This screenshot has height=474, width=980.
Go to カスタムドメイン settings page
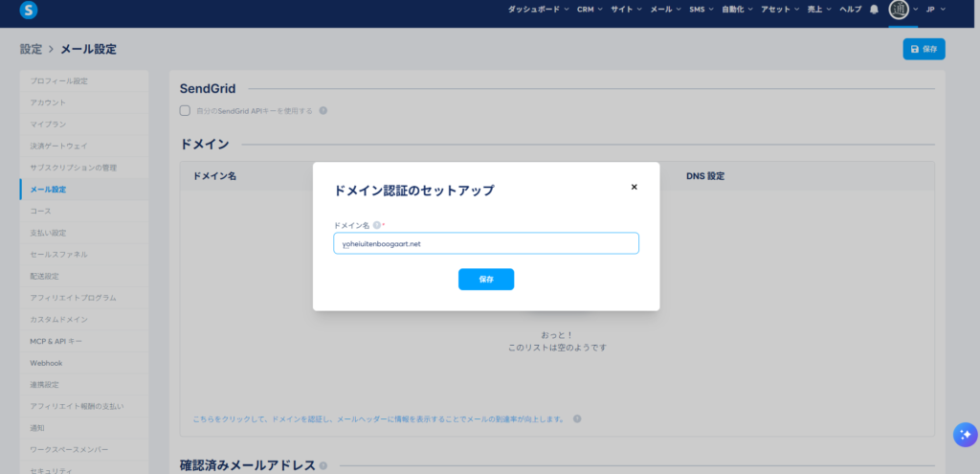[x=59, y=320]
